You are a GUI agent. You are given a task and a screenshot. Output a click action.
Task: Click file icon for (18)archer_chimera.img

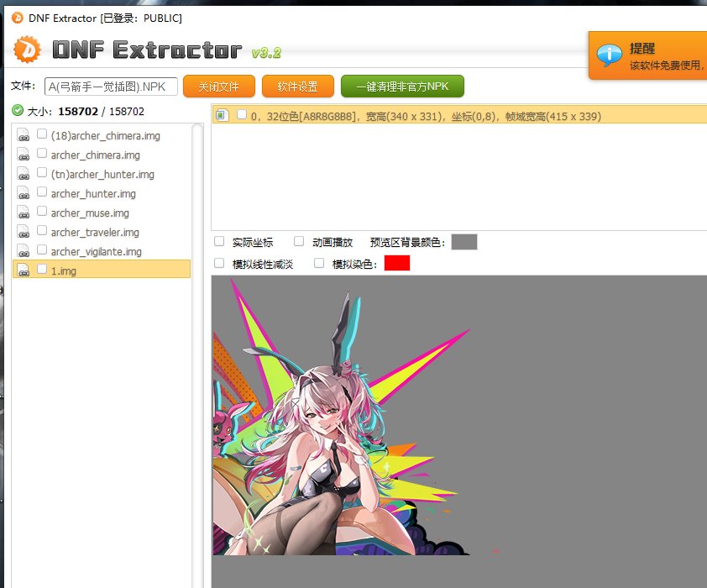click(x=24, y=135)
